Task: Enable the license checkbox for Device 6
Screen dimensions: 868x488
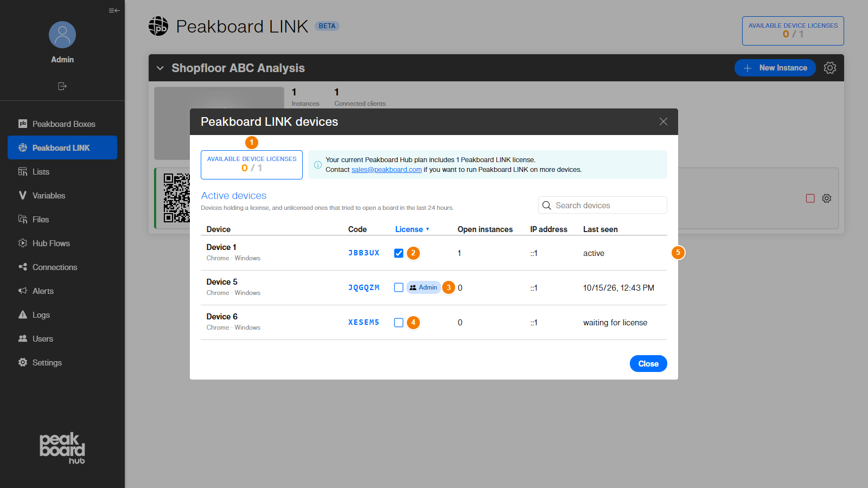Action: tap(399, 323)
